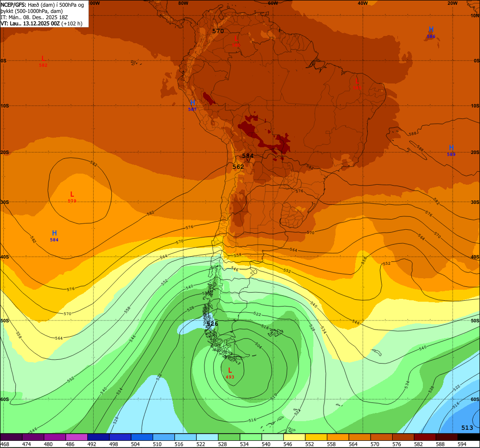Click the 510 legend number

(x=157, y=444)
